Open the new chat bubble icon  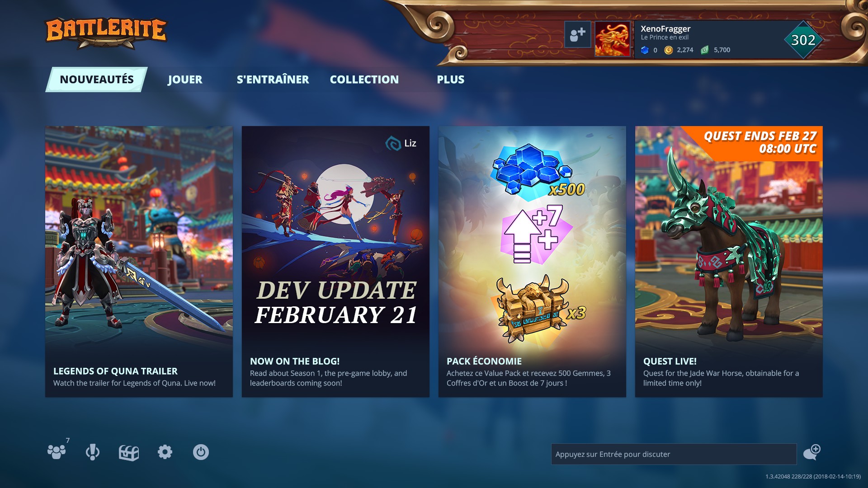(812, 452)
